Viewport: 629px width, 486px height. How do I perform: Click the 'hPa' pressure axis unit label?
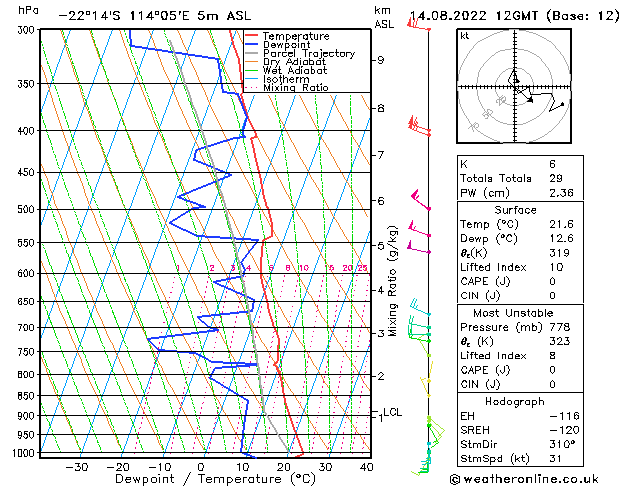(x=28, y=10)
